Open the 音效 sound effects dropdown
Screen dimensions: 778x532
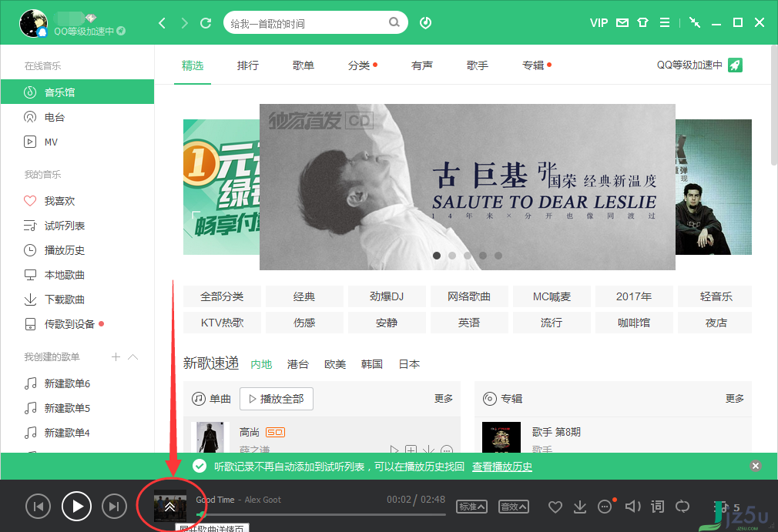click(x=513, y=507)
